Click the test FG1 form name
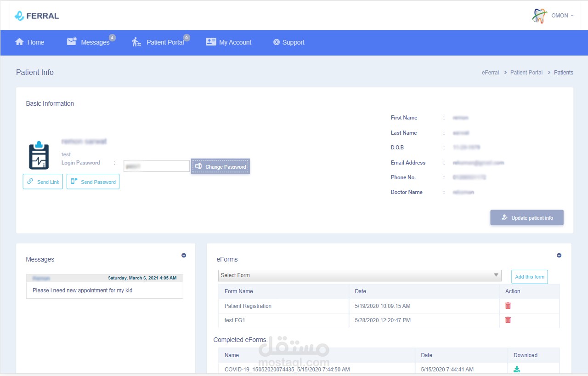The image size is (588, 376). [x=235, y=320]
